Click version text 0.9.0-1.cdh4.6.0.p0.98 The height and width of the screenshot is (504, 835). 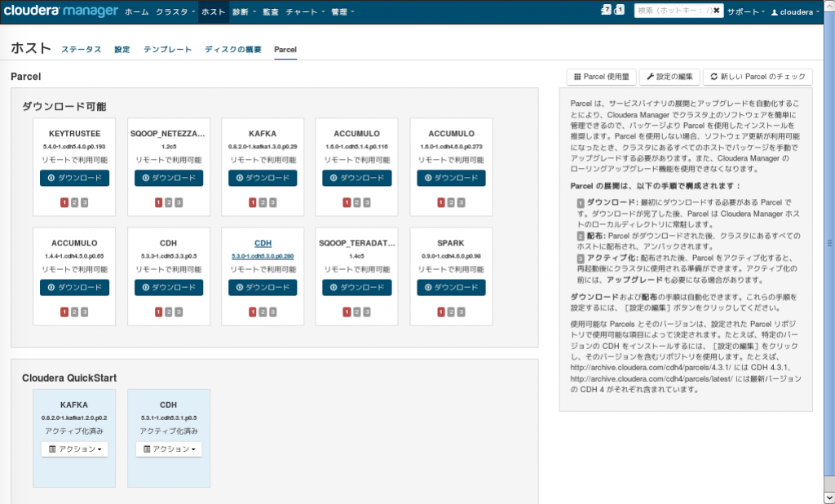coord(450,256)
